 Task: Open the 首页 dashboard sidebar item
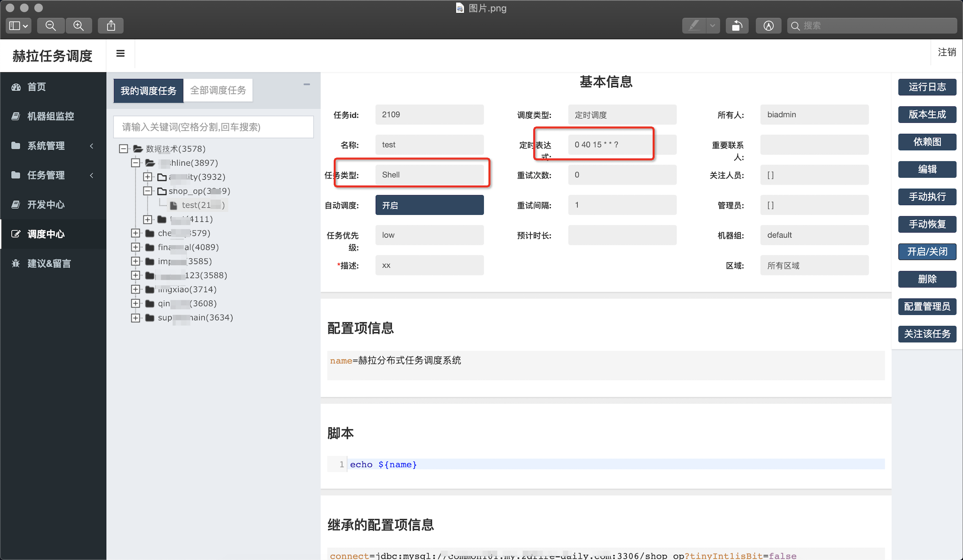[37, 87]
